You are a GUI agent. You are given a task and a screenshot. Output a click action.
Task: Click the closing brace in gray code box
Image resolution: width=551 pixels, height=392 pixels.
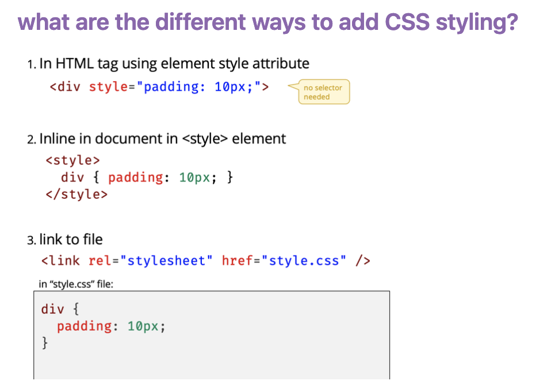(x=45, y=344)
